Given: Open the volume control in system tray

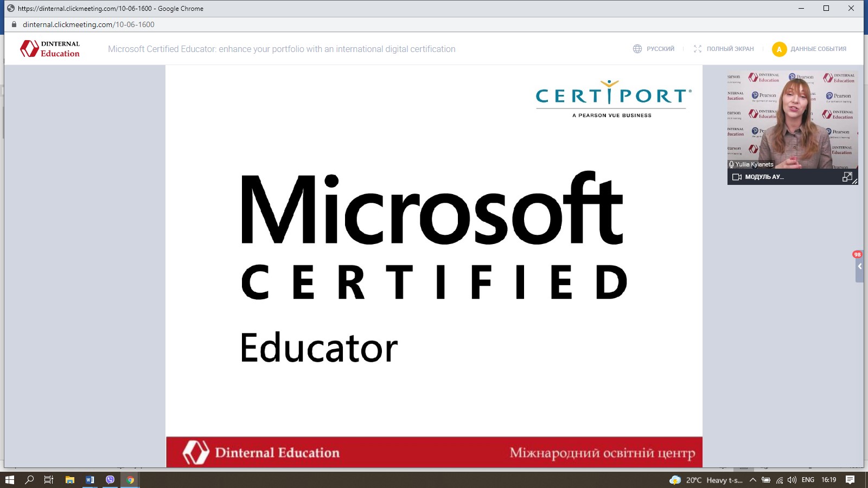Looking at the screenshot, I should [792, 480].
